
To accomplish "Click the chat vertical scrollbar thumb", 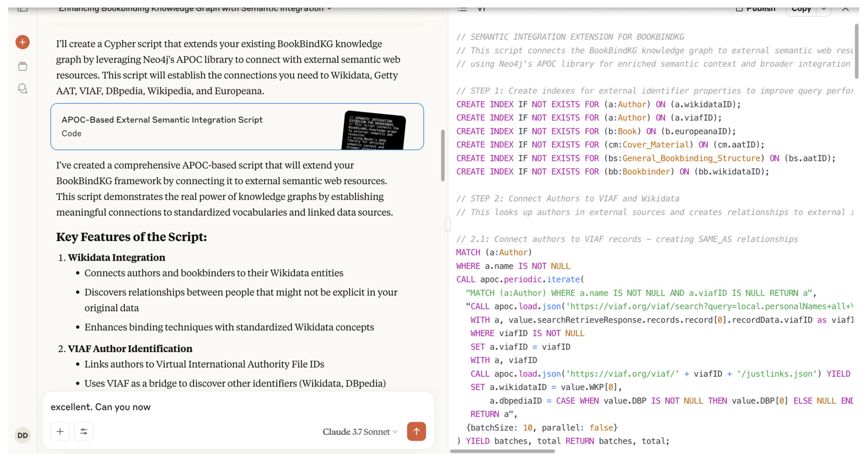I will click(443, 155).
